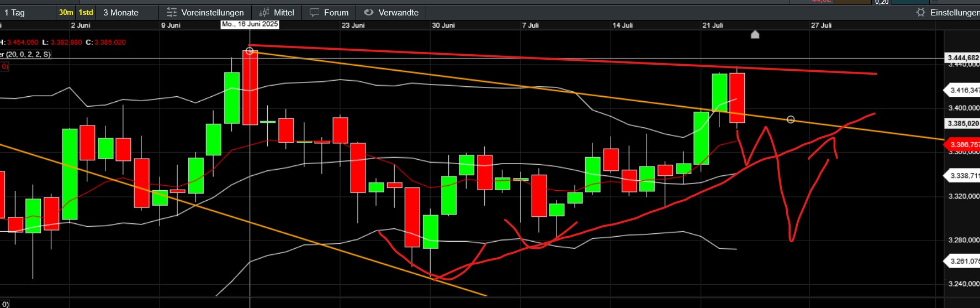Click the low value L: 3.382,880
This screenshot has height=308, width=980.
62,42
